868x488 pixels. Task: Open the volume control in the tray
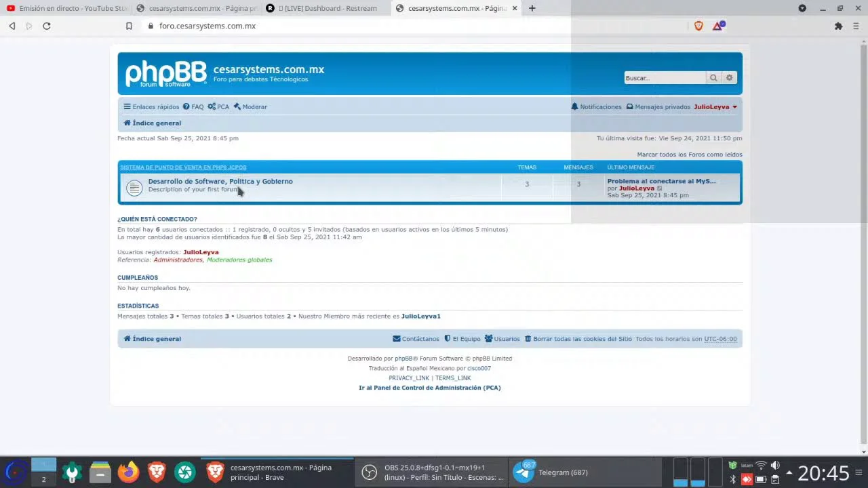point(775,466)
